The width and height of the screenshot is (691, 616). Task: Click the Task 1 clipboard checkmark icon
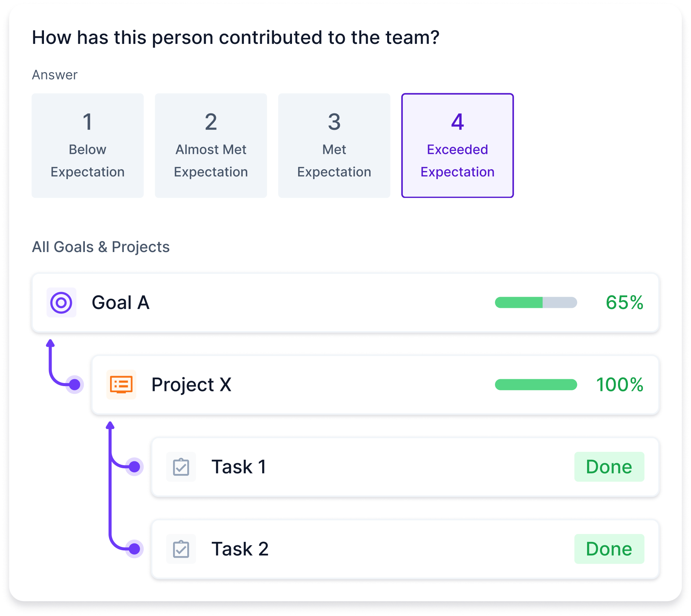[181, 466]
